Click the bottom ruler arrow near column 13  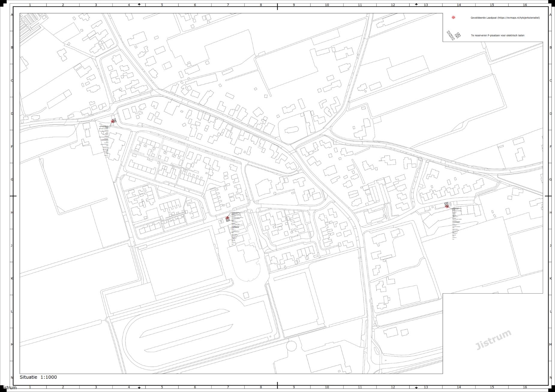tap(416, 388)
